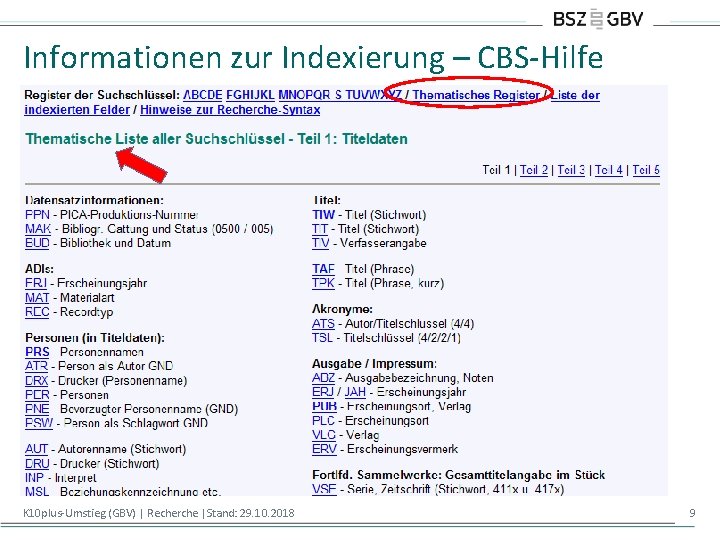
Task: Open TIV Verfasserangabe key
Action: pos(321,243)
